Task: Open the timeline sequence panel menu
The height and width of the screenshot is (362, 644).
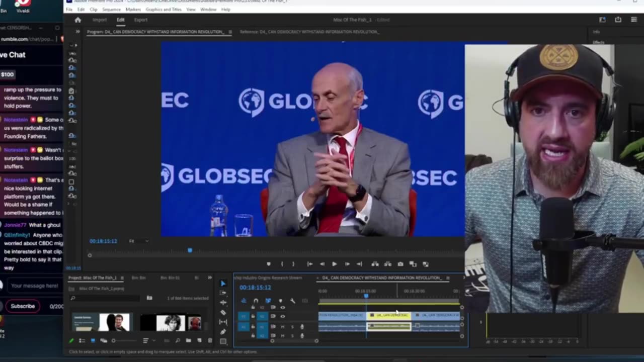Action: pos(448,278)
